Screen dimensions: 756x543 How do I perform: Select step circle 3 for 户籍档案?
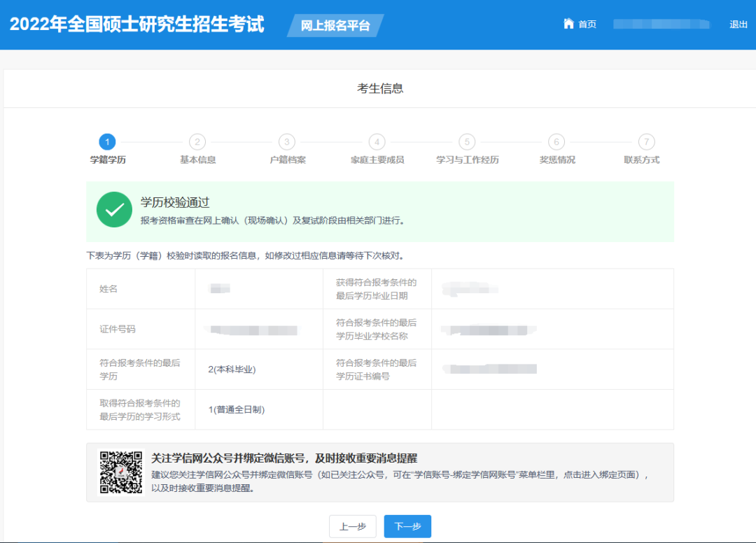(x=286, y=142)
